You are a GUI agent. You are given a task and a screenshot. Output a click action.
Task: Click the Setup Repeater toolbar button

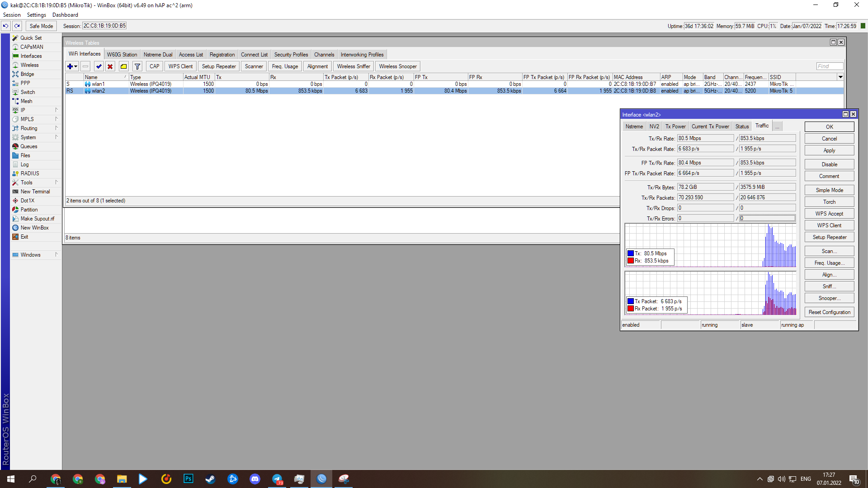(219, 66)
